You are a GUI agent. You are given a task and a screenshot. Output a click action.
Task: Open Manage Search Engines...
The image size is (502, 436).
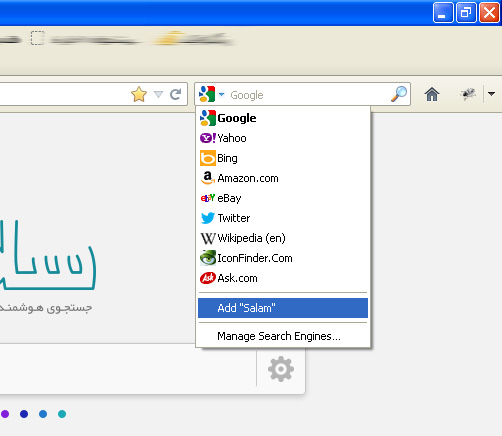[283, 336]
